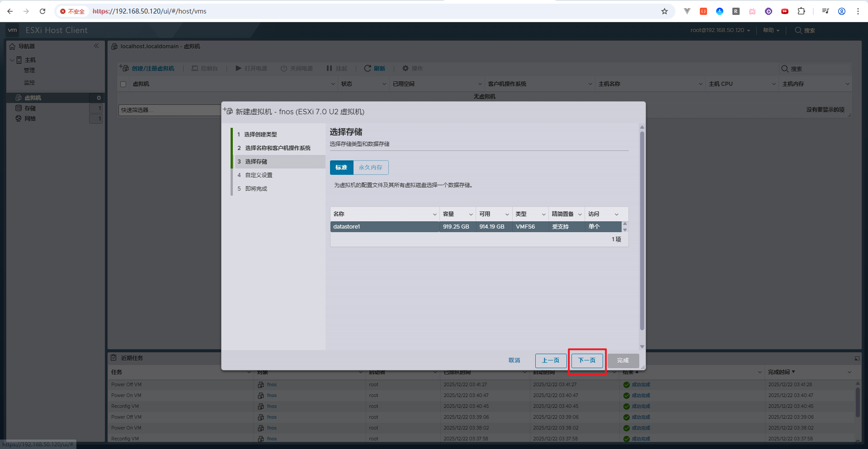Image resolution: width=868 pixels, height=449 pixels.
Task: Open the datastore Name column dropdown
Action: point(434,215)
